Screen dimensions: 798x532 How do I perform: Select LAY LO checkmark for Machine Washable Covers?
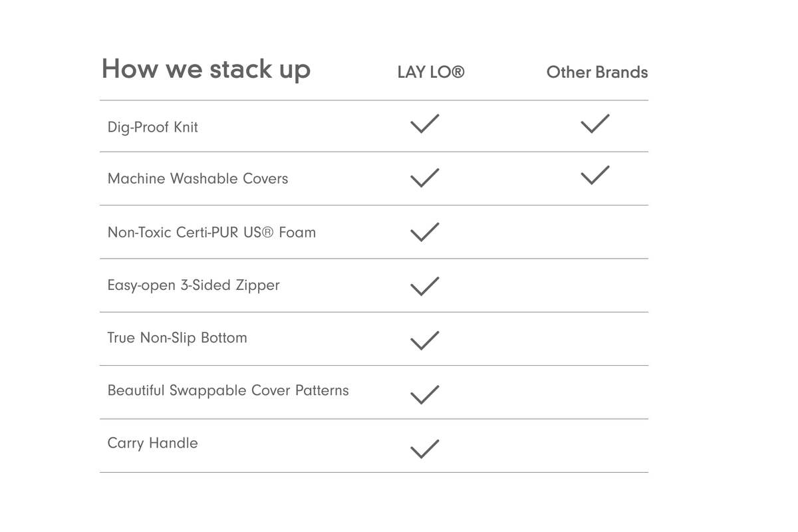(425, 178)
